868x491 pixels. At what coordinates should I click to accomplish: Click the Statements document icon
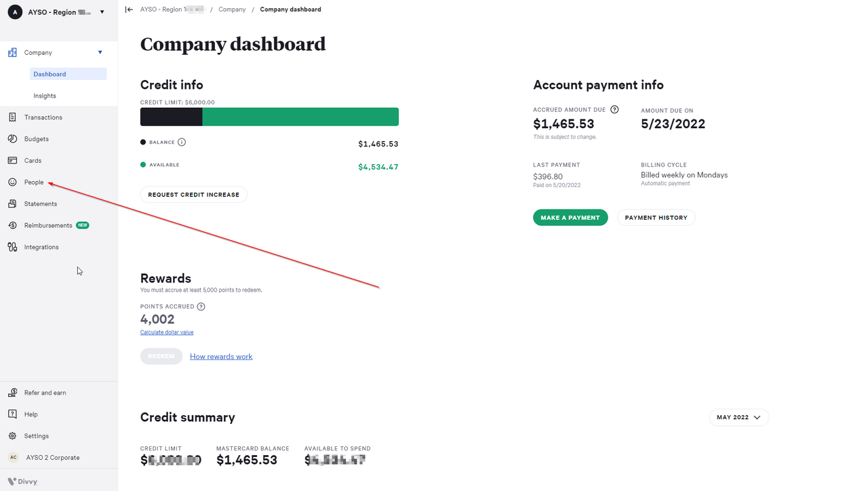coord(12,204)
